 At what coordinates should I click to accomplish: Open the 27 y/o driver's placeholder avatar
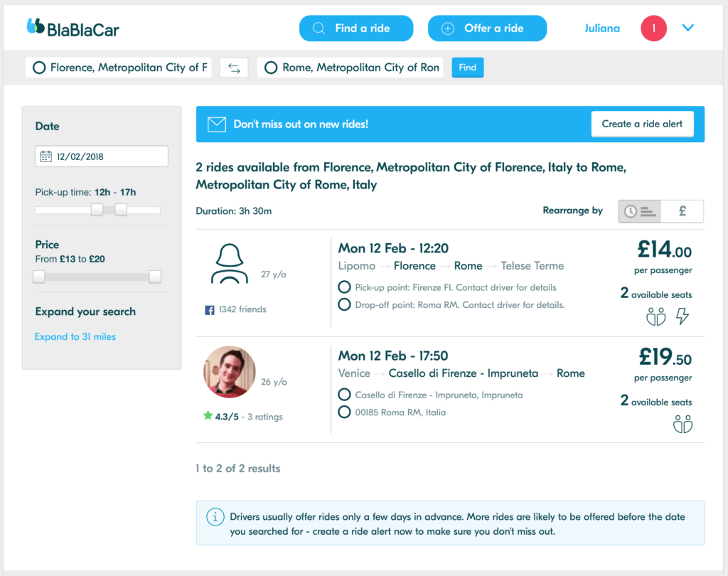pos(229,263)
